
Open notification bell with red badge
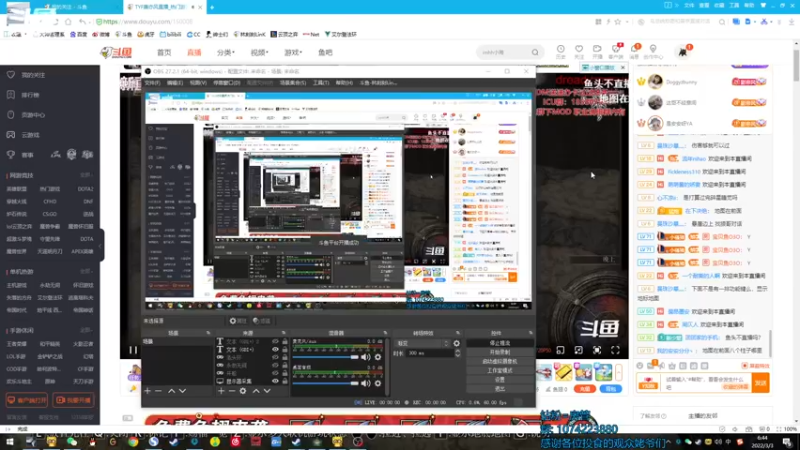[x=635, y=50]
